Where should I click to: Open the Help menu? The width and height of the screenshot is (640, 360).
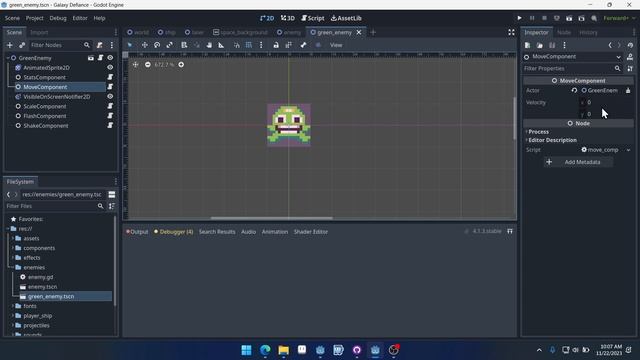pyautogui.click(x=99, y=18)
